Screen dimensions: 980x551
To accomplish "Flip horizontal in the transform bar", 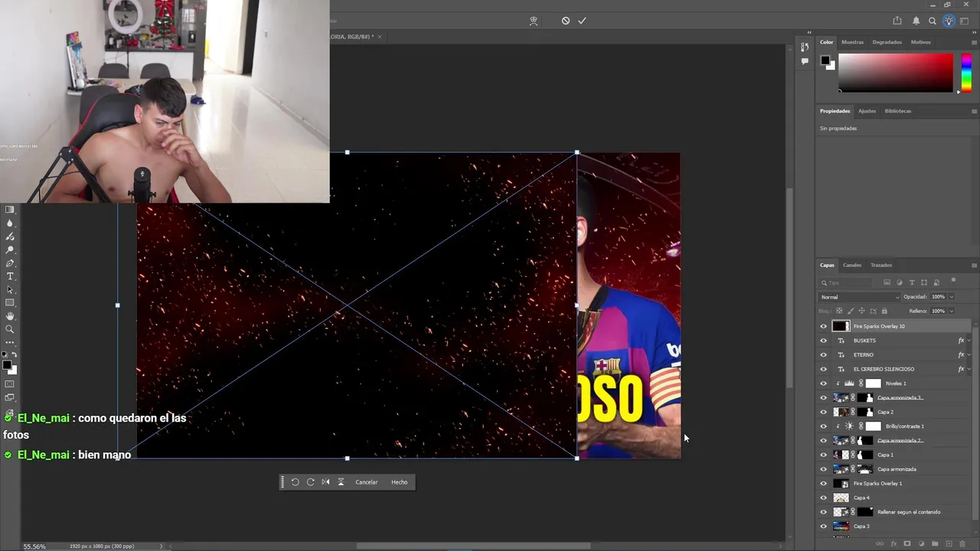I will [x=325, y=482].
